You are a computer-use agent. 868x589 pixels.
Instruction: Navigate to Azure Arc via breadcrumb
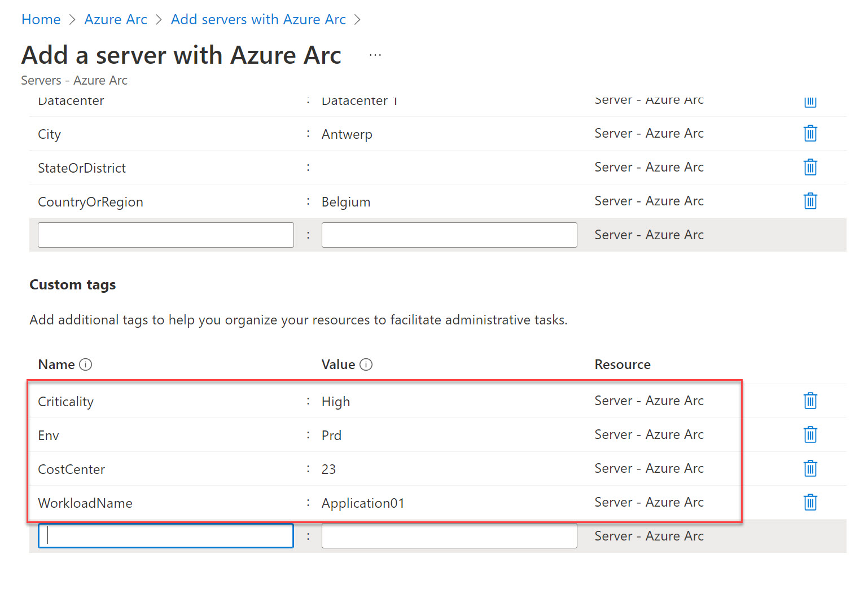[x=115, y=19]
